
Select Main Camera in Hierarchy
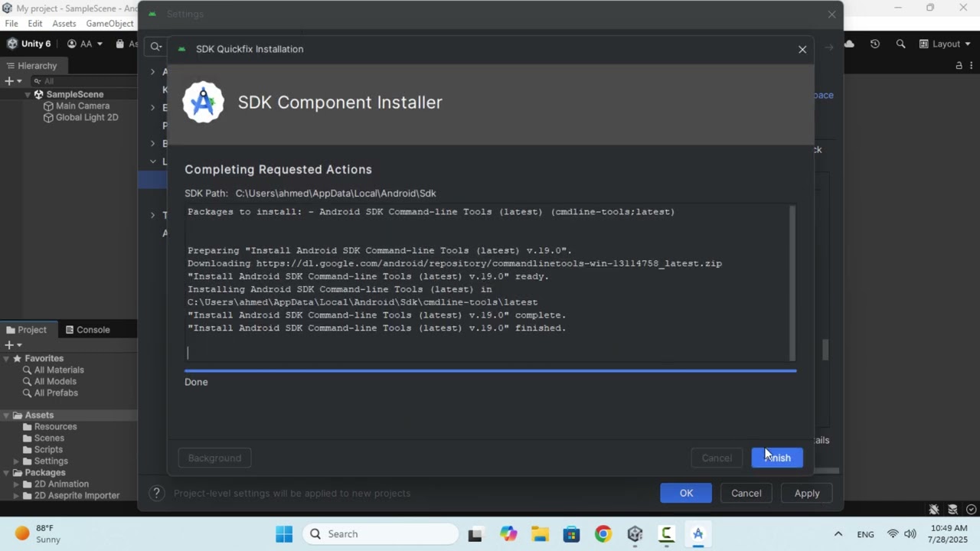(x=82, y=106)
